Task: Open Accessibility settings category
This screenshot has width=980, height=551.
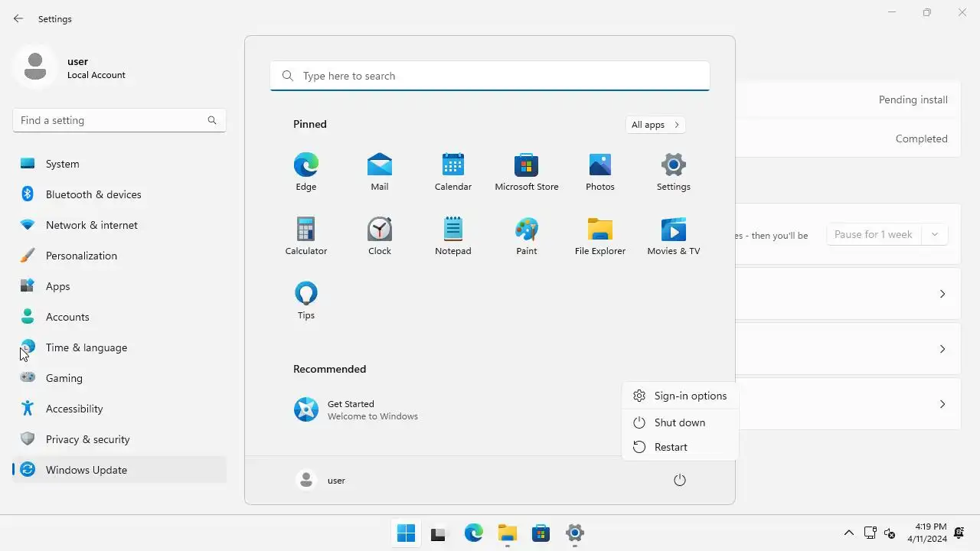Action: pos(119,409)
